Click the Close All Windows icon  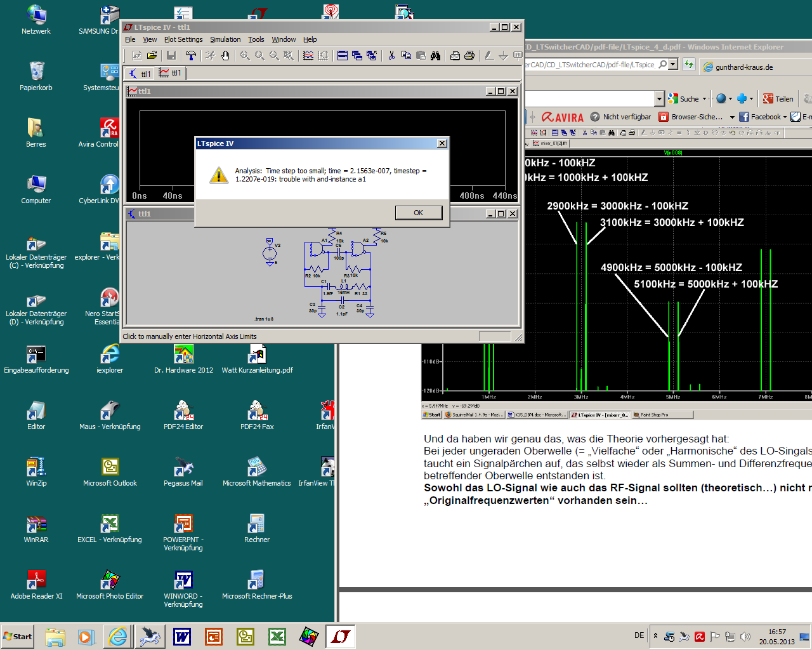(372, 56)
